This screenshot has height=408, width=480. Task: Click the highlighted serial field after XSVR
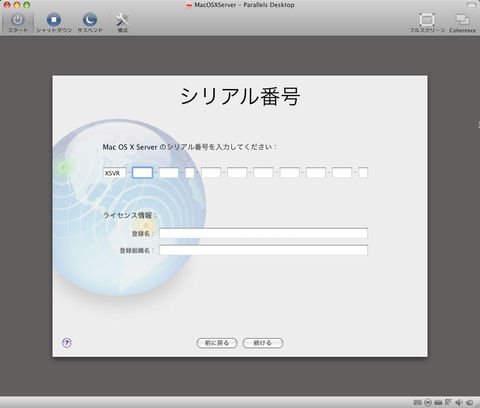[142, 173]
